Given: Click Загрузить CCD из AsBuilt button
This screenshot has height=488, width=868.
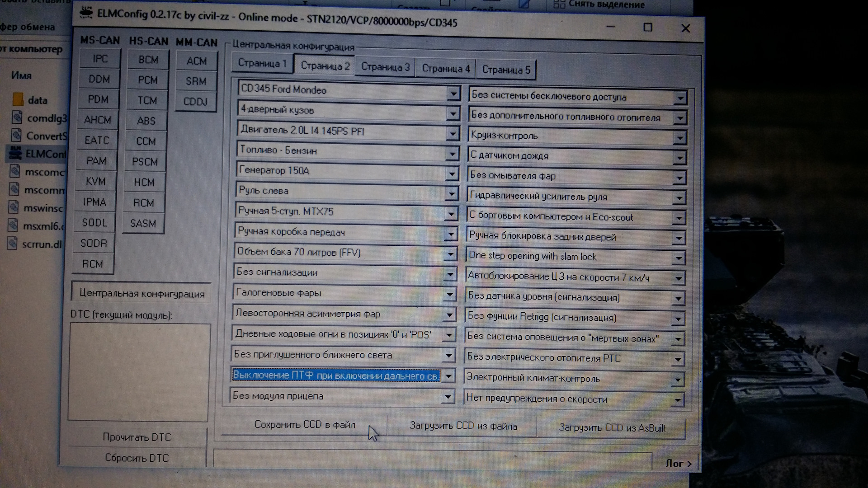Looking at the screenshot, I should click(612, 427).
